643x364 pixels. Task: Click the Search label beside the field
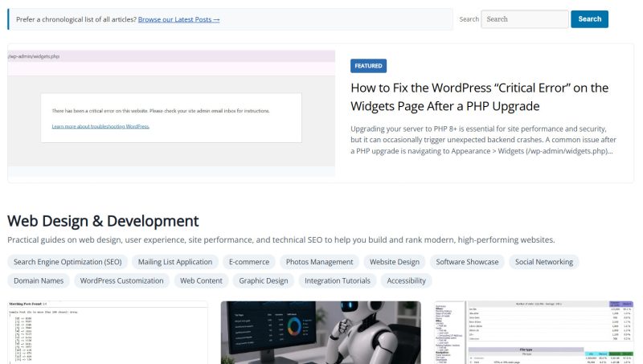(x=469, y=19)
